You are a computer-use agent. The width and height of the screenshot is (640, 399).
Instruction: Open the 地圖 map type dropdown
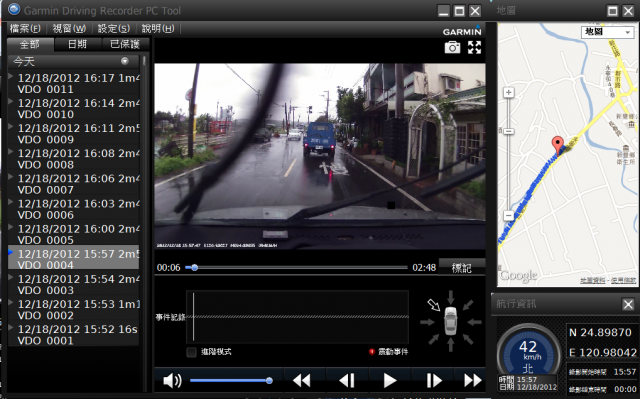(x=607, y=32)
